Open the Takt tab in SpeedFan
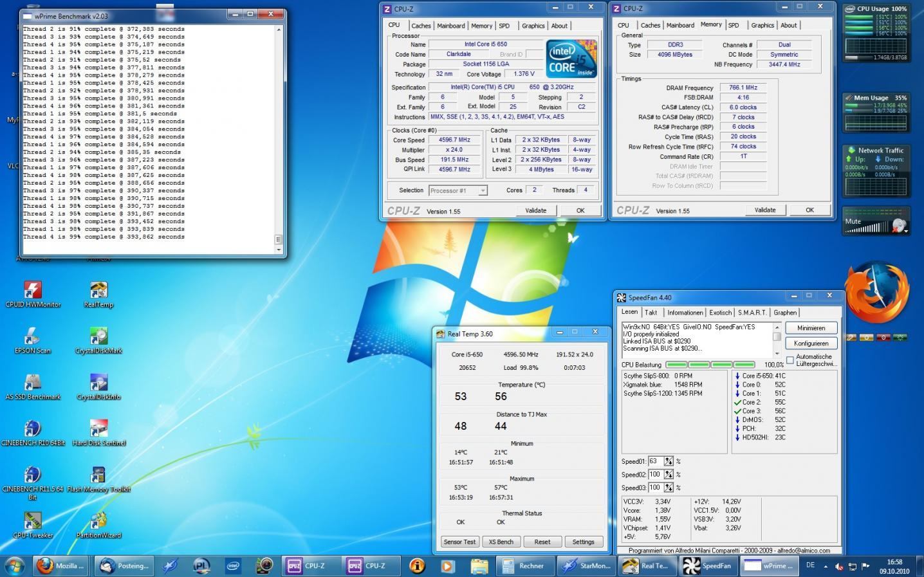 point(651,313)
